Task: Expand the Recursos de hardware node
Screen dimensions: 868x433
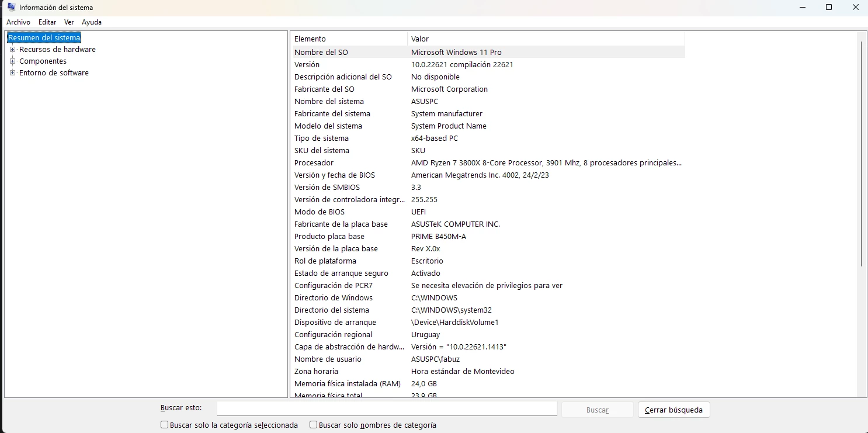Action: pos(13,50)
